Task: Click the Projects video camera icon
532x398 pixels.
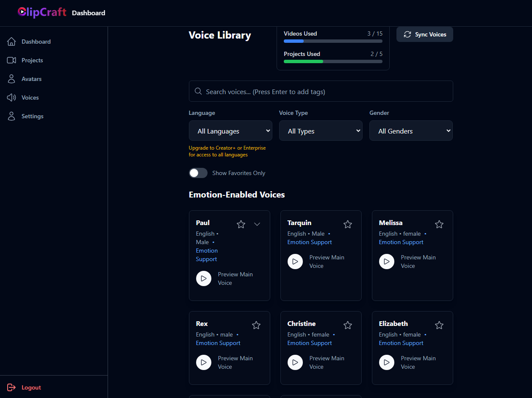Action: click(x=11, y=60)
